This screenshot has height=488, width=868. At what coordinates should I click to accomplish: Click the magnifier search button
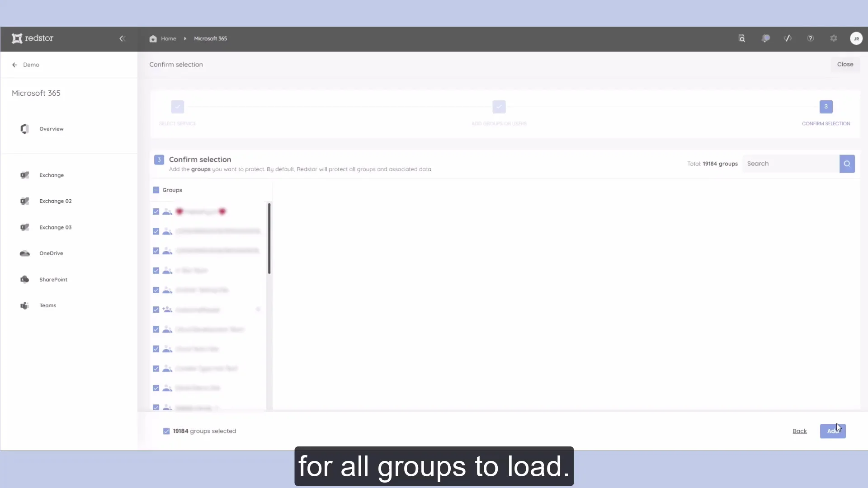(847, 164)
